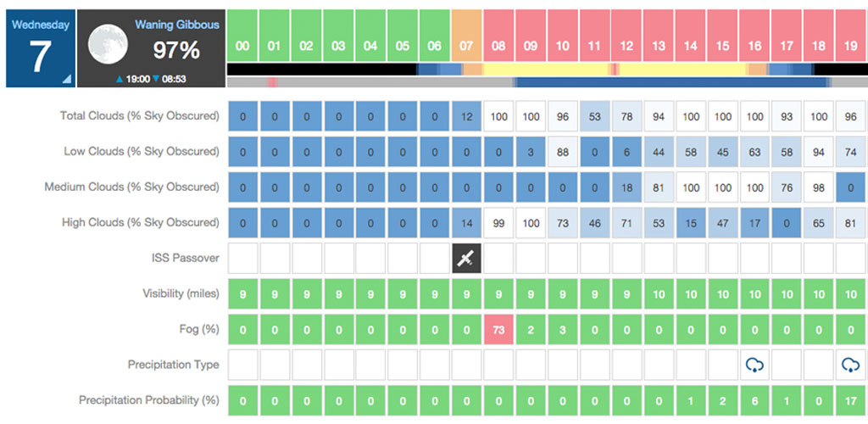Click the Total Clouds value 53 cell
This screenshot has height=424, width=868.
click(594, 116)
